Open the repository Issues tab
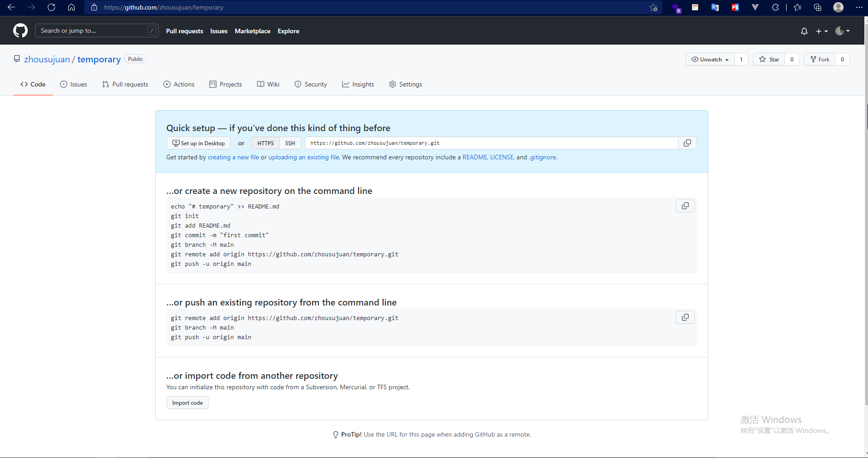This screenshot has width=868, height=458. [74, 84]
